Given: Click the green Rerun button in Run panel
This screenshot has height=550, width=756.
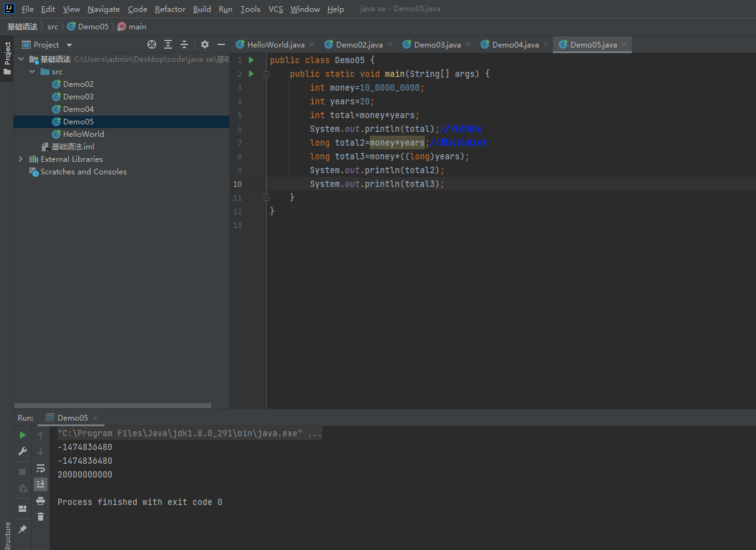Looking at the screenshot, I should tap(22, 435).
